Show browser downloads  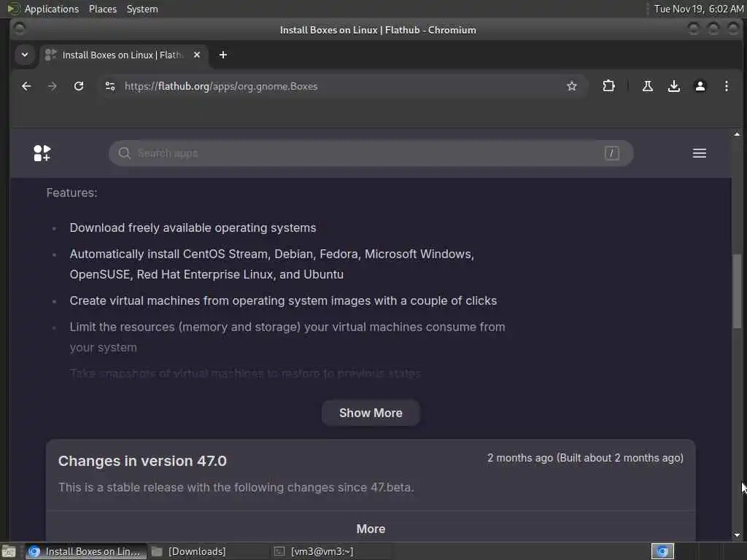[673, 86]
